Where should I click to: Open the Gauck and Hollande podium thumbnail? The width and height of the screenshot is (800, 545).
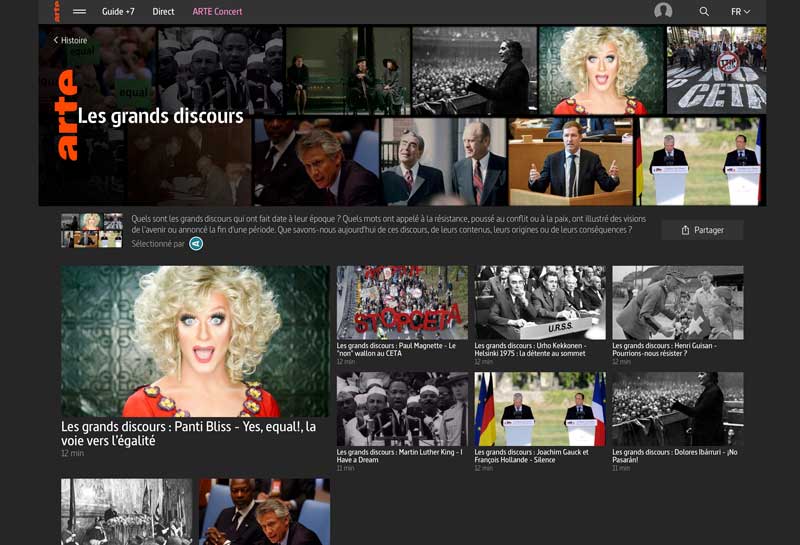coord(540,409)
